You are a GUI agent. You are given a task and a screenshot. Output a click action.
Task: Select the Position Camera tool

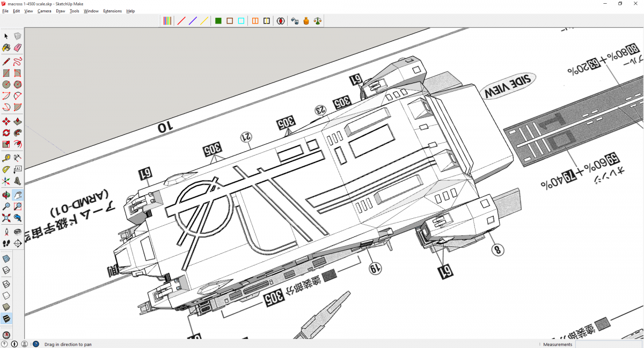6,232
